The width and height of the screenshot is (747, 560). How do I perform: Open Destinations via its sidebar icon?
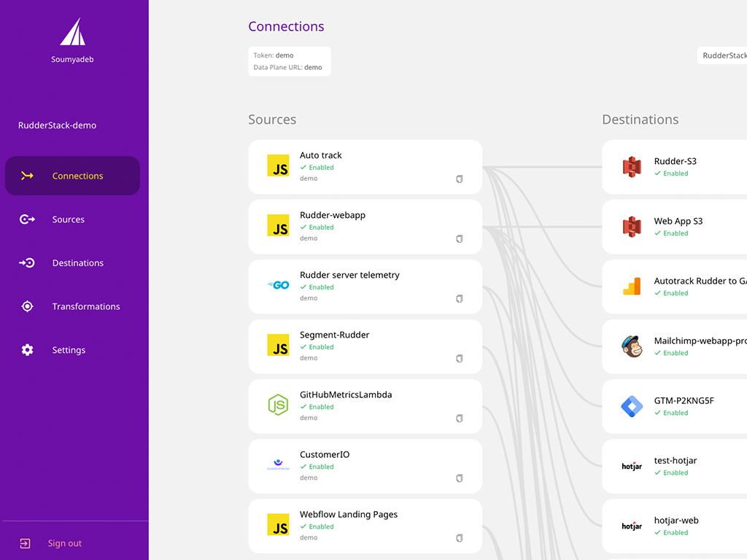(27, 262)
